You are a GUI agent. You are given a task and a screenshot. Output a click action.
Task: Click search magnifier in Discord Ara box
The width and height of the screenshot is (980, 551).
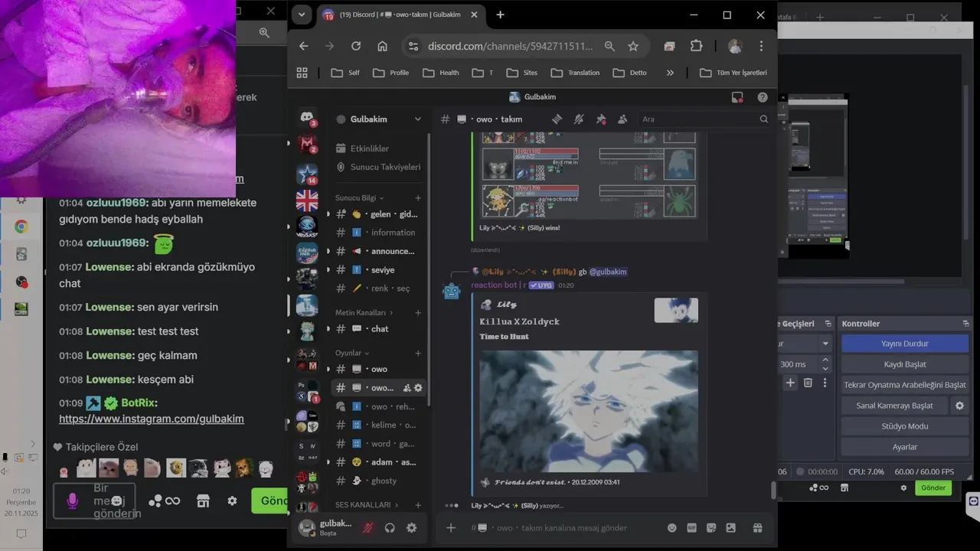point(763,119)
